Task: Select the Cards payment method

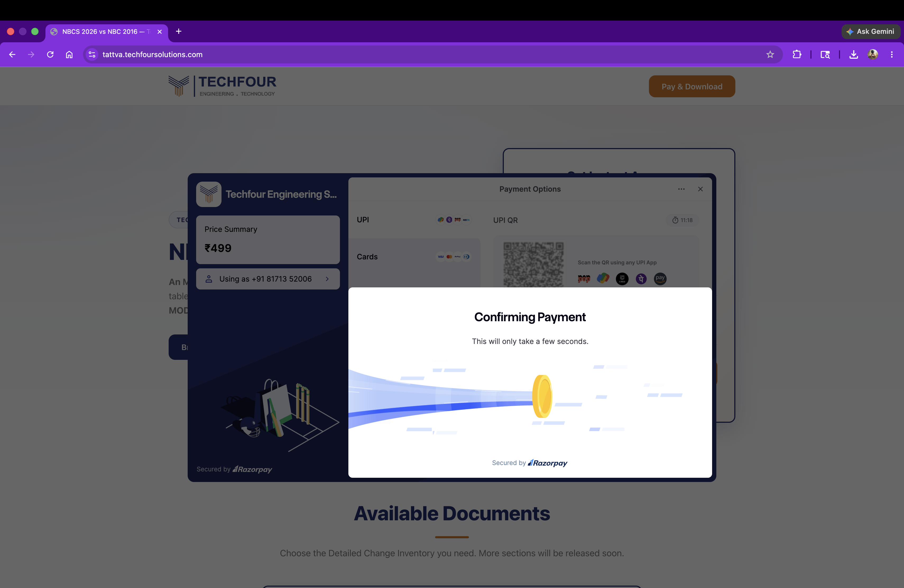Action: pos(414,257)
